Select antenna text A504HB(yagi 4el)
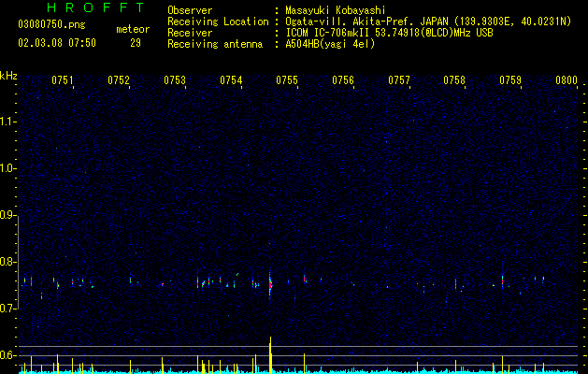Image resolution: width=588 pixels, height=374 pixels. 330,44
